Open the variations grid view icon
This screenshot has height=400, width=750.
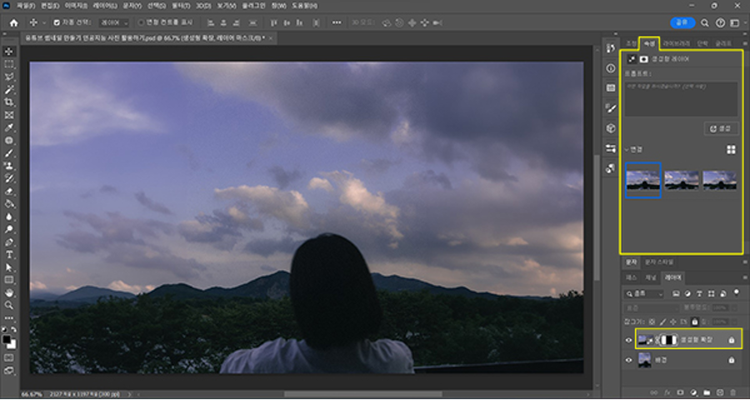[x=731, y=150]
